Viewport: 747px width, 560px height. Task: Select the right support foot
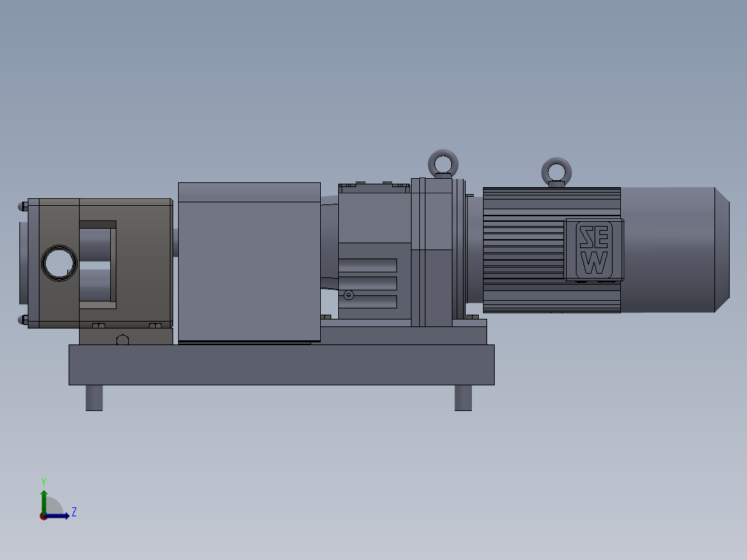pyautogui.click(x=462, y=396)
